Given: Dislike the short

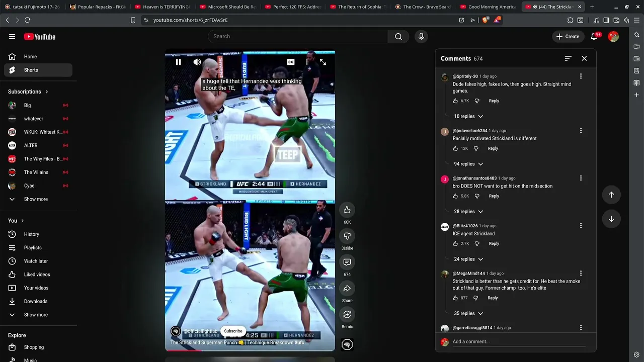Looking at the screenshot, I should click(x=347, y=236).
